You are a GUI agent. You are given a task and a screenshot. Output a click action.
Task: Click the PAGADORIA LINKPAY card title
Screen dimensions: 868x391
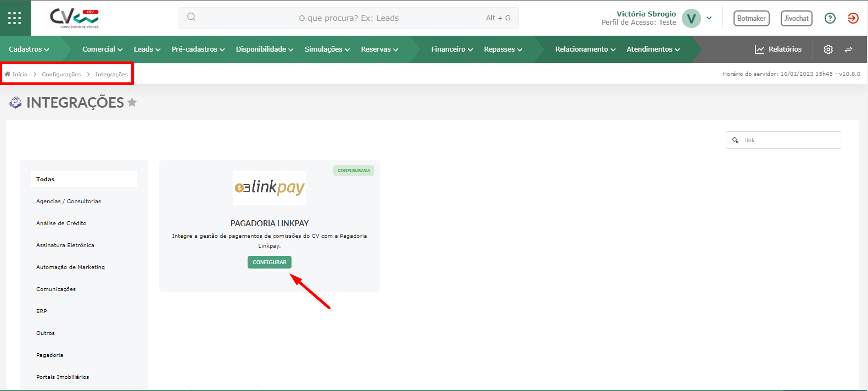click(270, 223)
